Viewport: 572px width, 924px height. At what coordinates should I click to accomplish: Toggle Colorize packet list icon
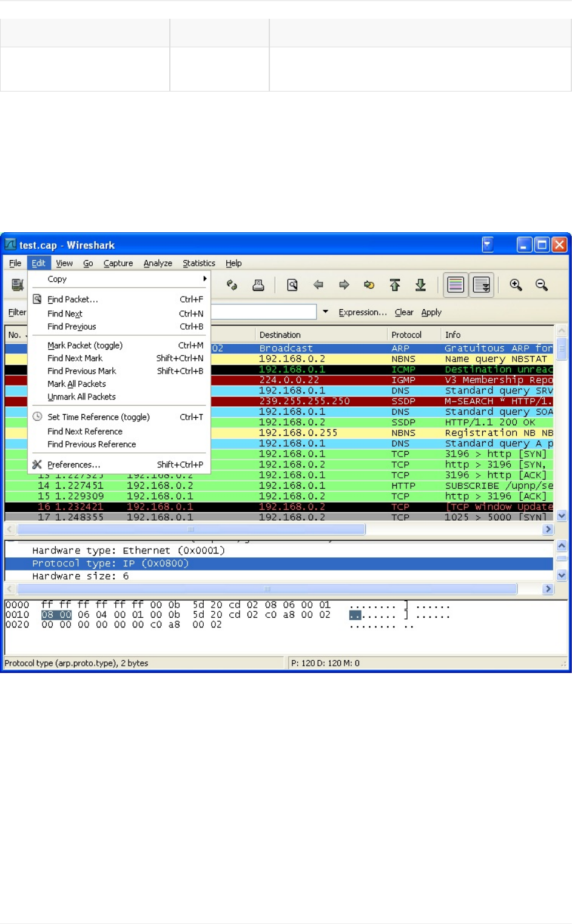(456, 285)
